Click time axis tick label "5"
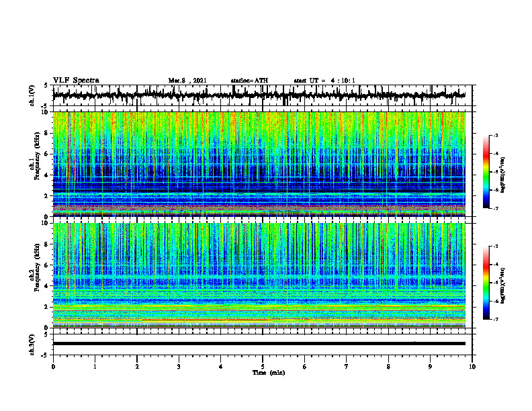532x411 pixels. point(263,367)
